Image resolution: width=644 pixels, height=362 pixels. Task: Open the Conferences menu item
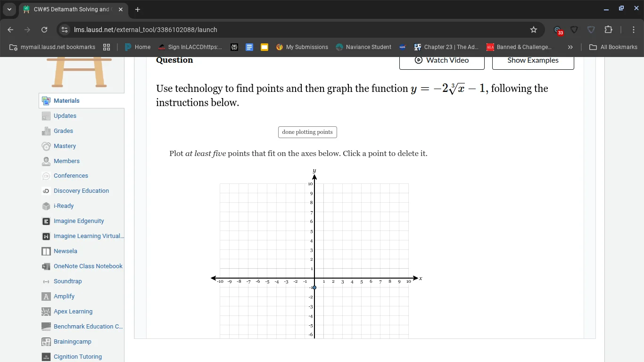[x=70, y=175]
